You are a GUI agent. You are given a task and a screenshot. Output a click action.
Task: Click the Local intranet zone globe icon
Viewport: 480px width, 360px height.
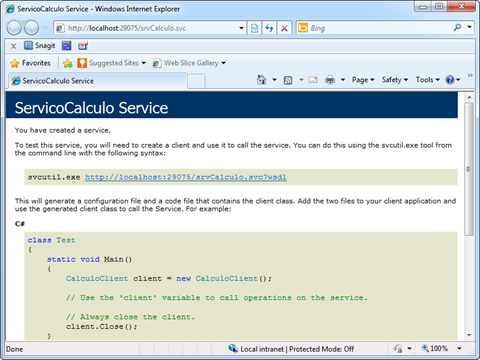[233, 349]
